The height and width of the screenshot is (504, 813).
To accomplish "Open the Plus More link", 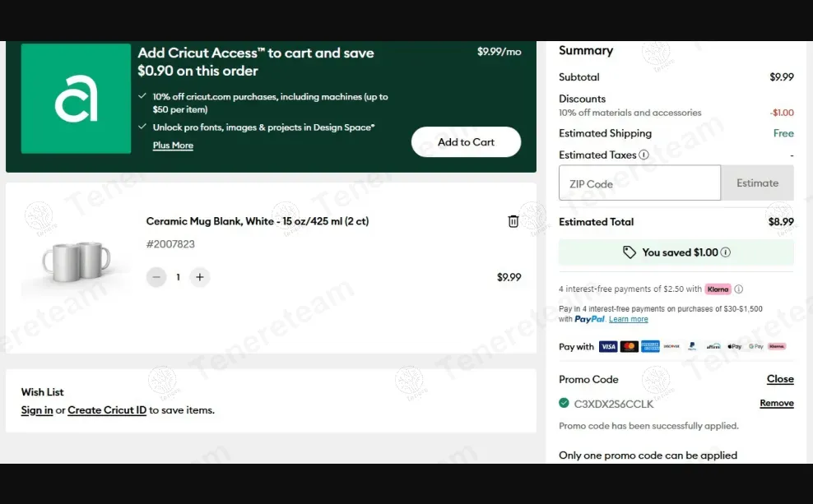I will point(173,146).
